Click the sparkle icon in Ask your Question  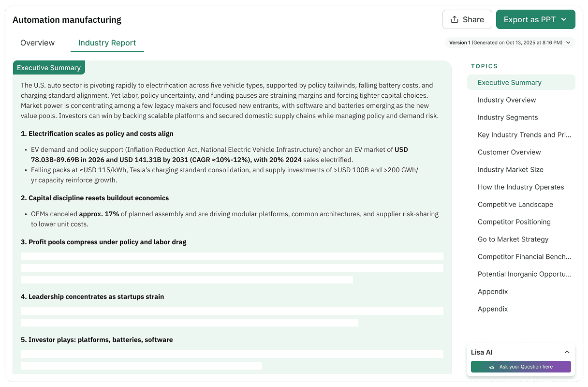pyautogui.click(x=492, y=367)
